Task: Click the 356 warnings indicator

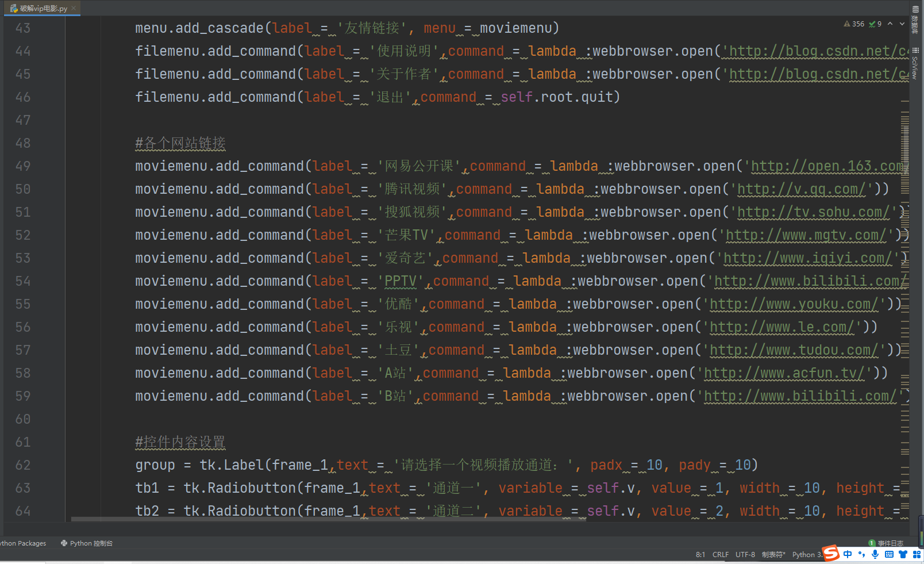Action: pyautogui.click(x=854, y=24)
